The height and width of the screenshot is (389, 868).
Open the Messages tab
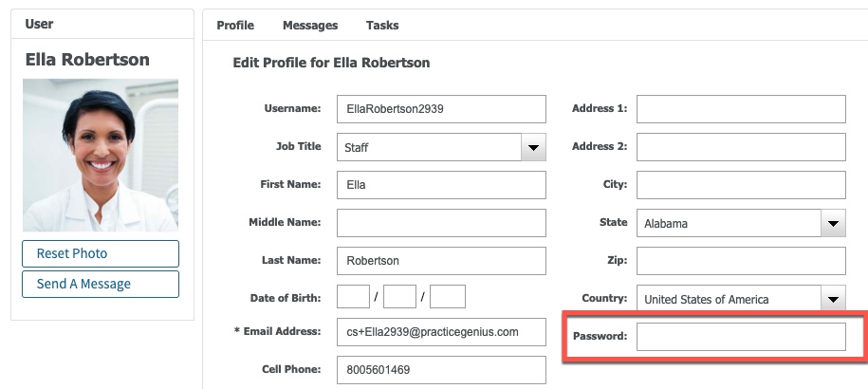pos(310,26)
